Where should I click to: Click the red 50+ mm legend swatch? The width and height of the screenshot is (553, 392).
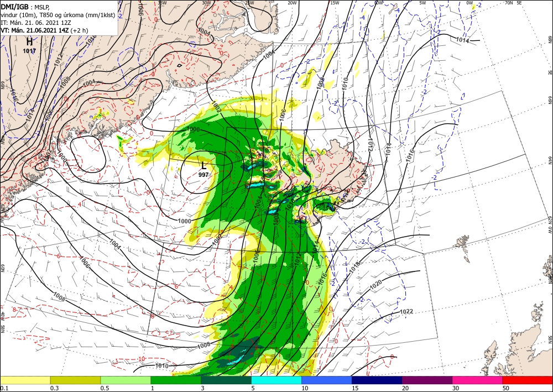(528, 380)
